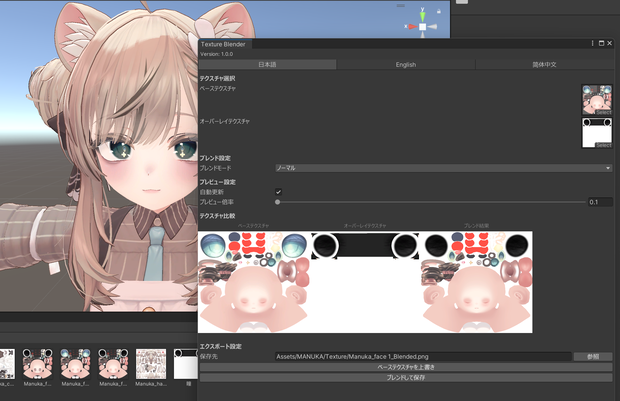Screen dimensions: 620x401
Task: Click the gray cone right of the gizmo cube
Action: (x=432, y=26)
